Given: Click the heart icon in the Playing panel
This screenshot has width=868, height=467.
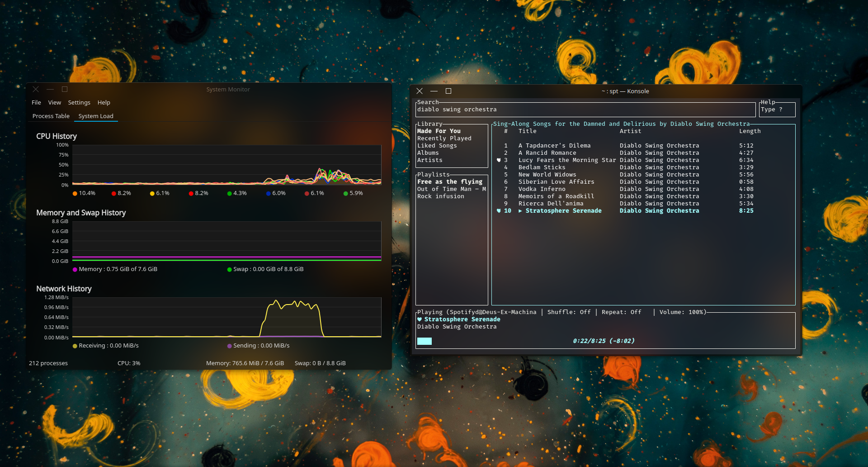Looking at the screenshot, I should [420, 319].
